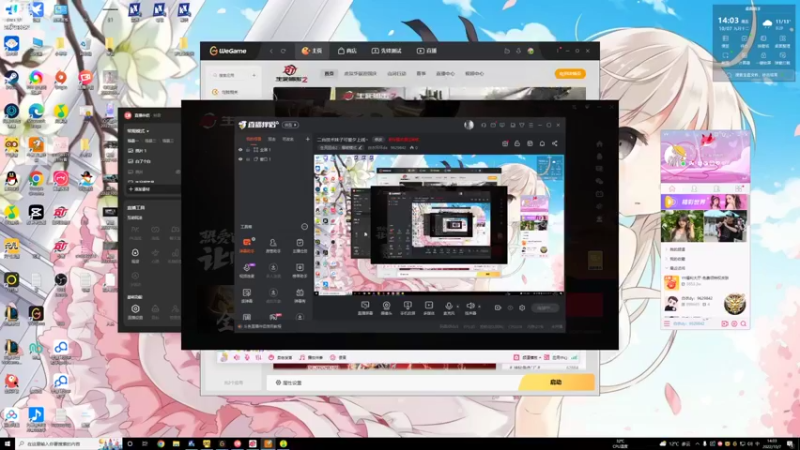800x450 pixels.
Task: Open Microsoft Edge desktop shortcut
Action: tap(36, 113)
